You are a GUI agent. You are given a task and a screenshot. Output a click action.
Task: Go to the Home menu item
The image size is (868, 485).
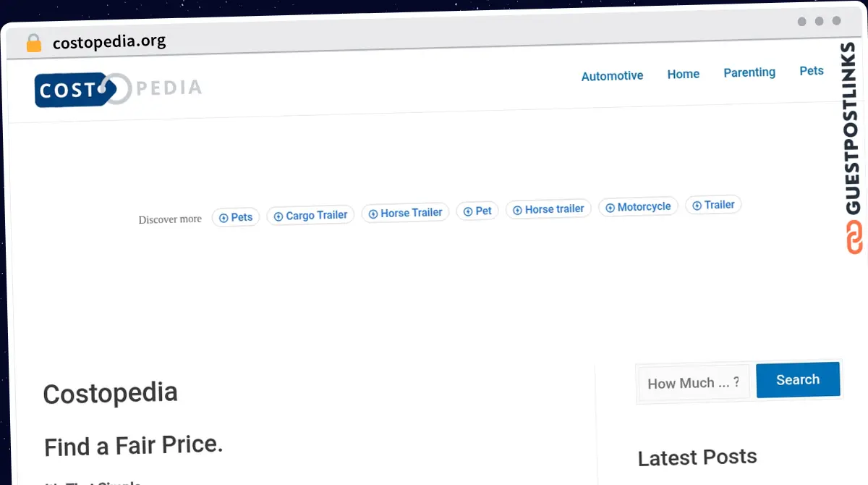pyautogui.click(x=683, y=74)
